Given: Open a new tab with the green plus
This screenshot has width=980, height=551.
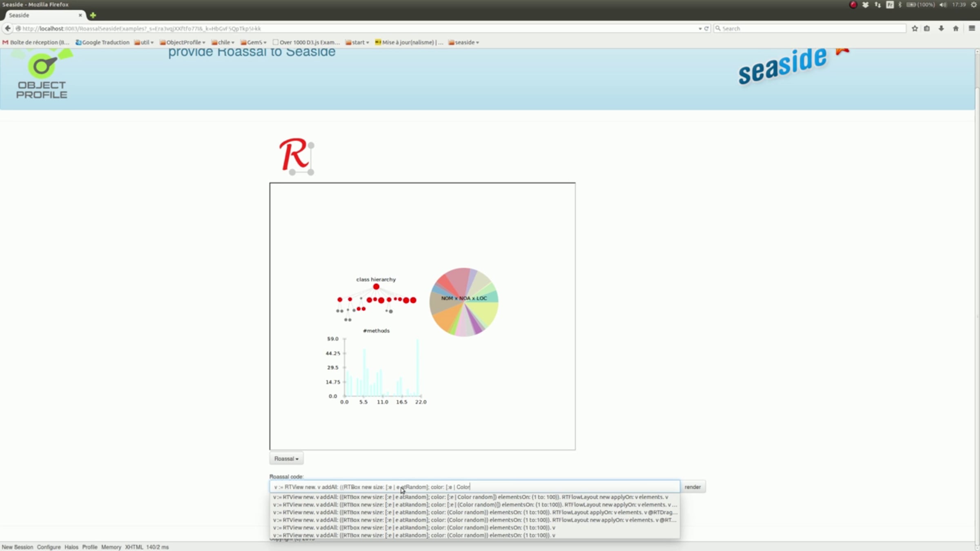Looking at the screenshot, I should click(93, 15).
